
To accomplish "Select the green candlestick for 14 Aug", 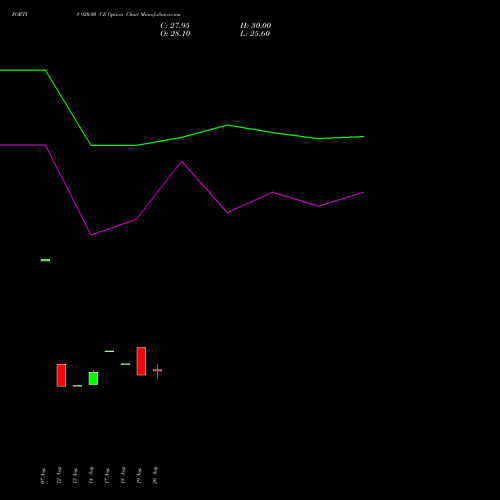I will pyautogui.click(x=93, y=378).
